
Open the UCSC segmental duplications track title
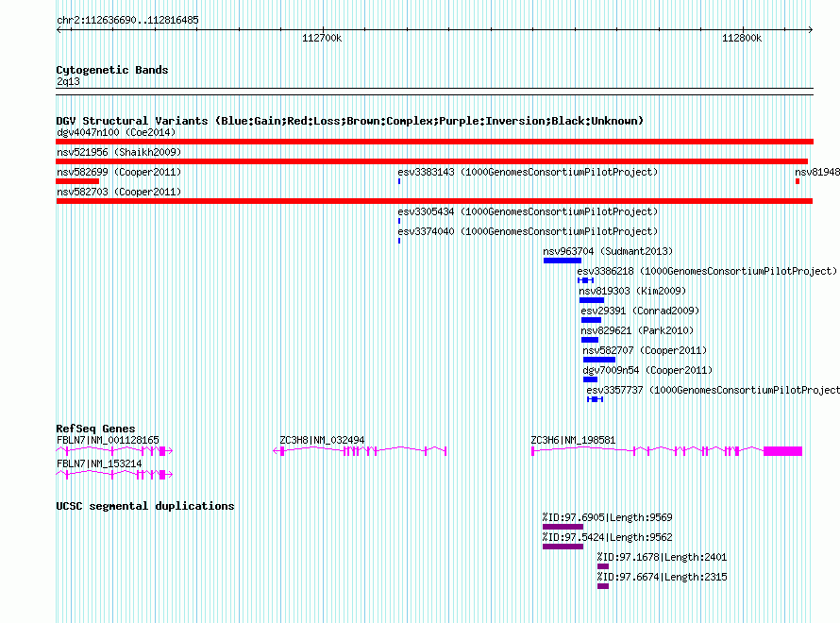(x=144, y=506)
